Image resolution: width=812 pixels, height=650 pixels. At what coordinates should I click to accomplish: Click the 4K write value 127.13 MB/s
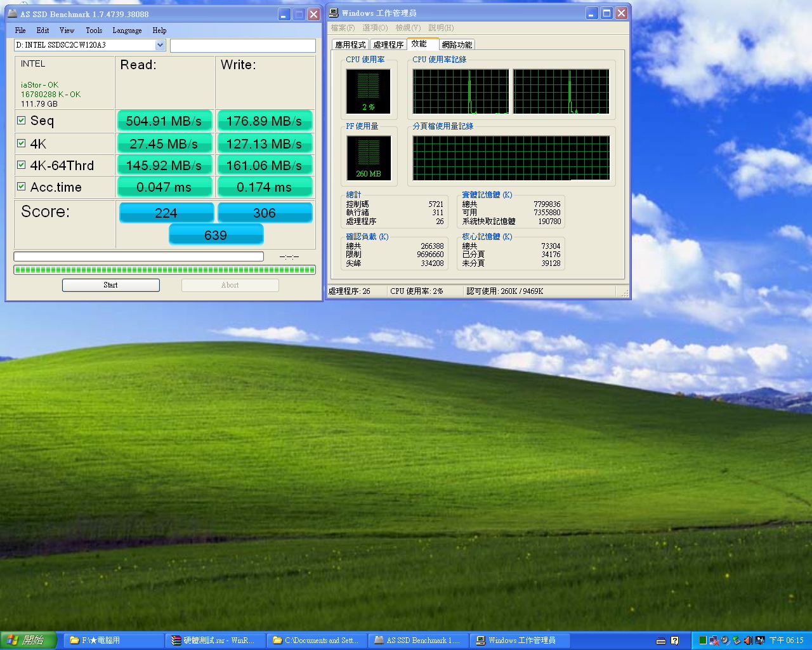point(264,143)
